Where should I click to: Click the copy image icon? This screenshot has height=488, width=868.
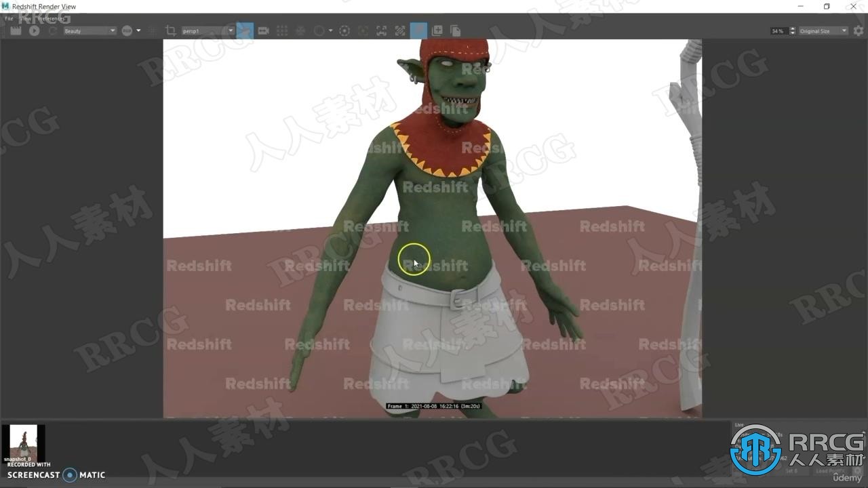point(456,30)
